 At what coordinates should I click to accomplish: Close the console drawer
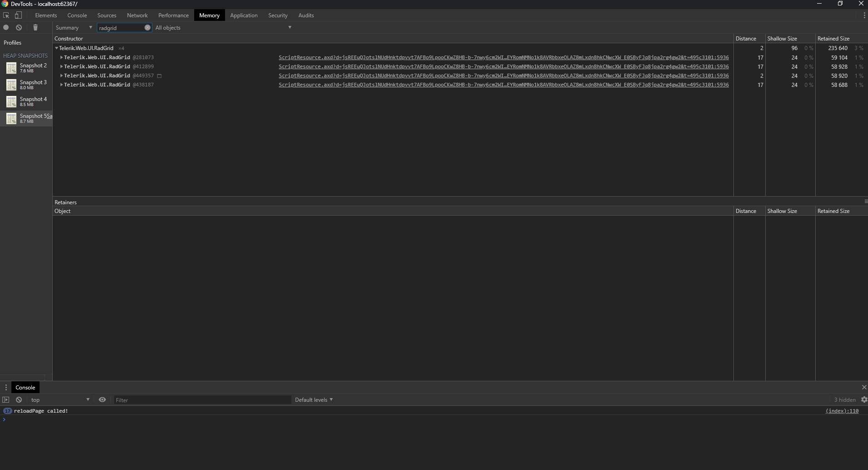click(864, 387)
